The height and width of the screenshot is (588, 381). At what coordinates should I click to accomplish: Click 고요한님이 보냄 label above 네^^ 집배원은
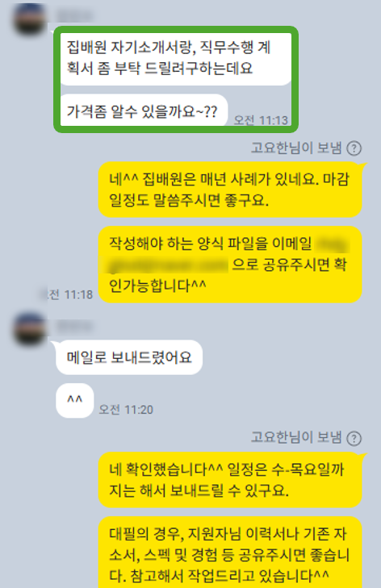click(296, 148)
